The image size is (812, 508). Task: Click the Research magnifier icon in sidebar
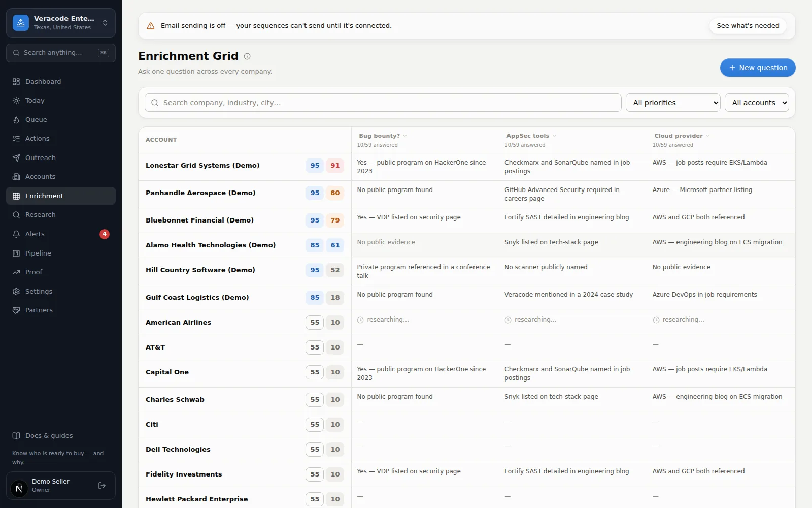click(16, 215)
